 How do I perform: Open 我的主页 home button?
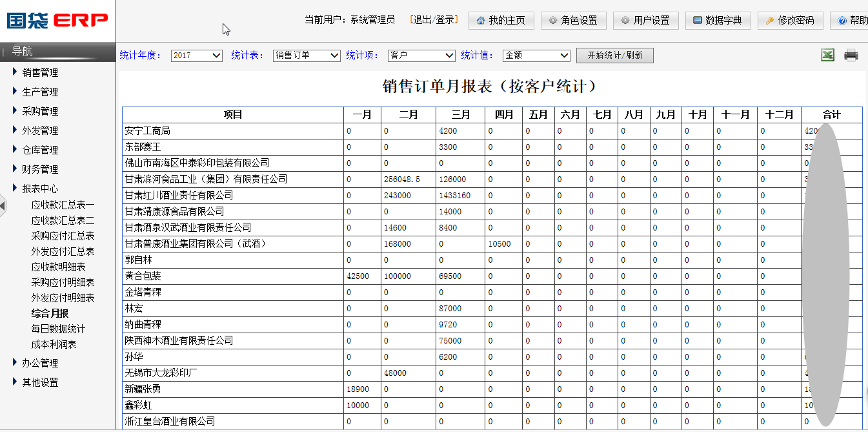click(x=501, y=21)
